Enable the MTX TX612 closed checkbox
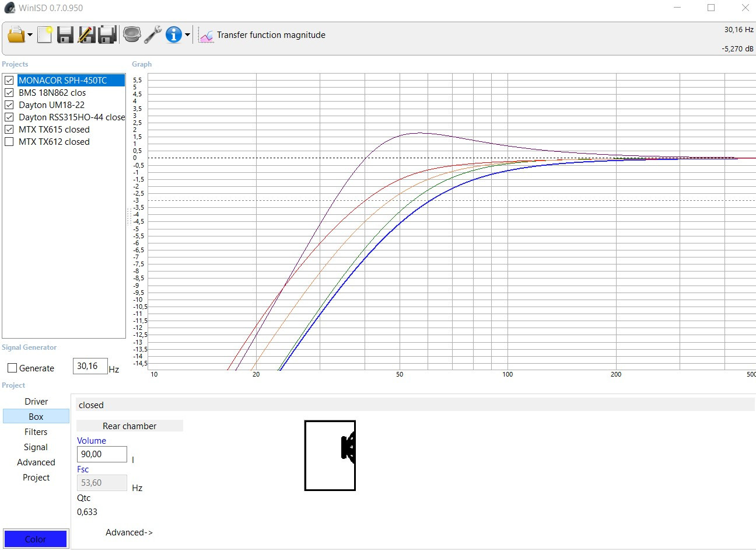 pos(9,142)
